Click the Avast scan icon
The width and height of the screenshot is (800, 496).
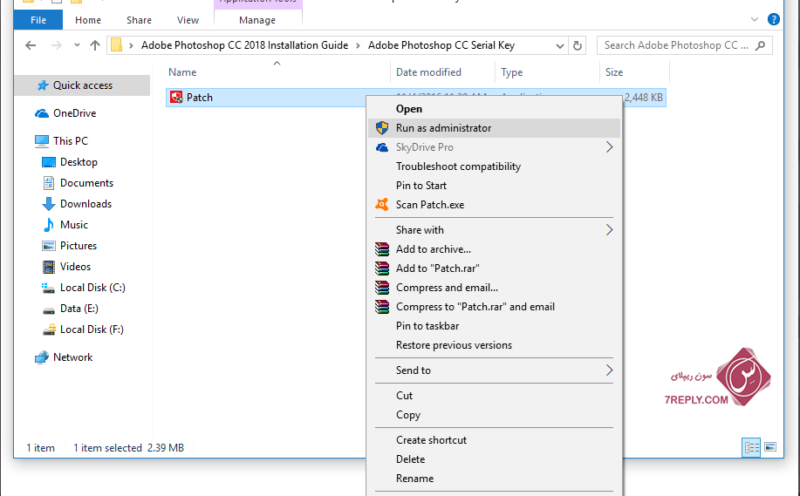[x=382, y=205]
